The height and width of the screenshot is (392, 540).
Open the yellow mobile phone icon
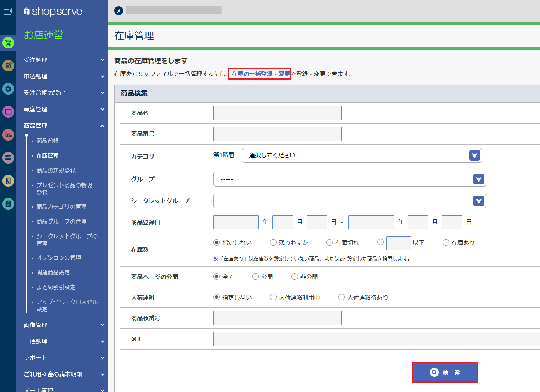8,181
